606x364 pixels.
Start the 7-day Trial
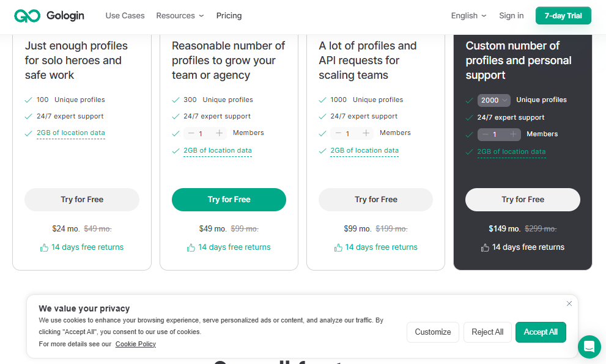coord(563,16)
